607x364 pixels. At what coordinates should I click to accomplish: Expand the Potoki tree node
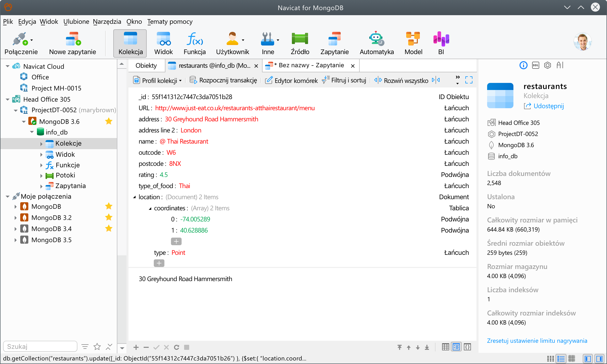(41, 175)
